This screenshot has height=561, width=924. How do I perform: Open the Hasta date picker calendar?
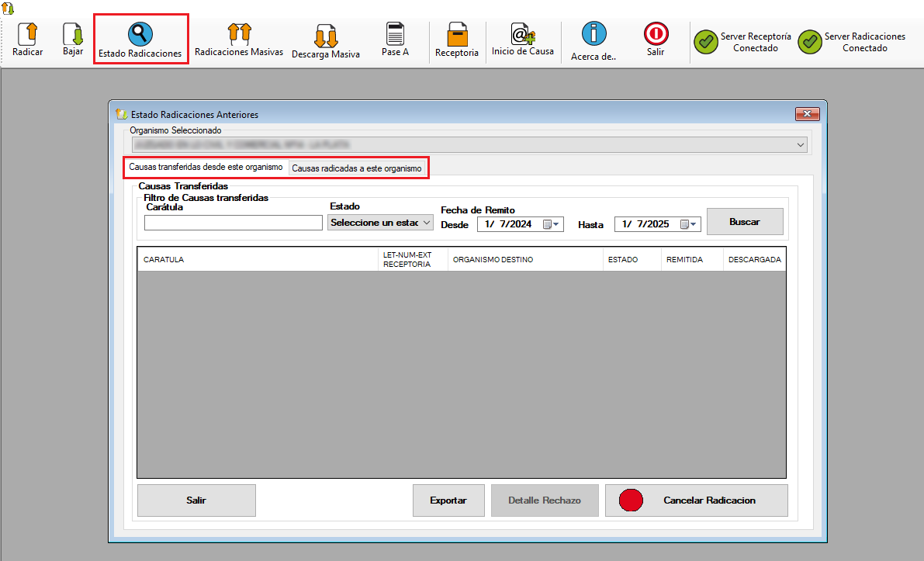click(688, 224)
